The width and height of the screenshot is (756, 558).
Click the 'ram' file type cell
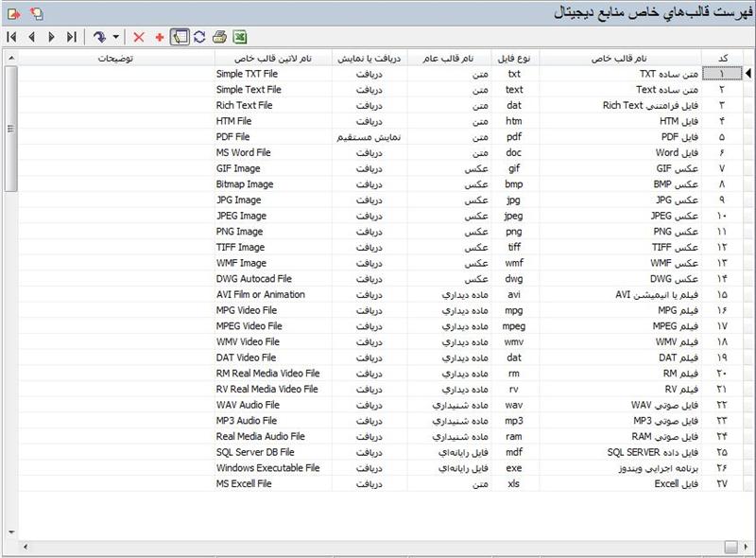514,436
